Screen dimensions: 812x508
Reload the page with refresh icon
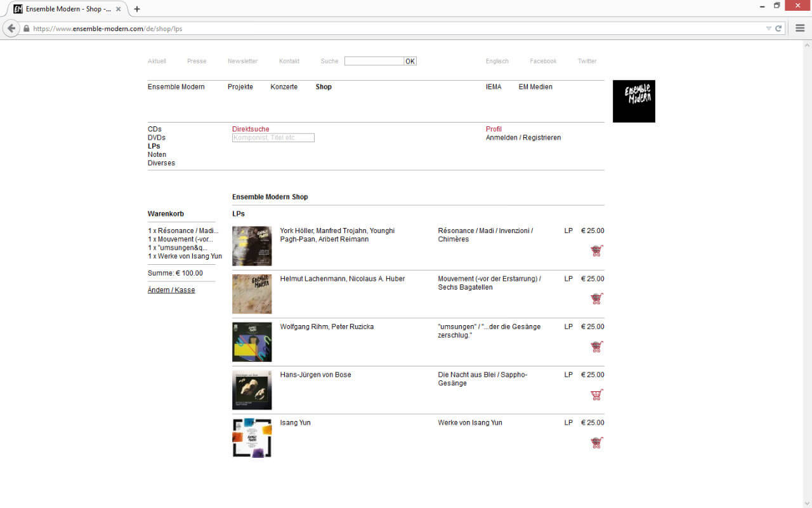pos(778,29)
